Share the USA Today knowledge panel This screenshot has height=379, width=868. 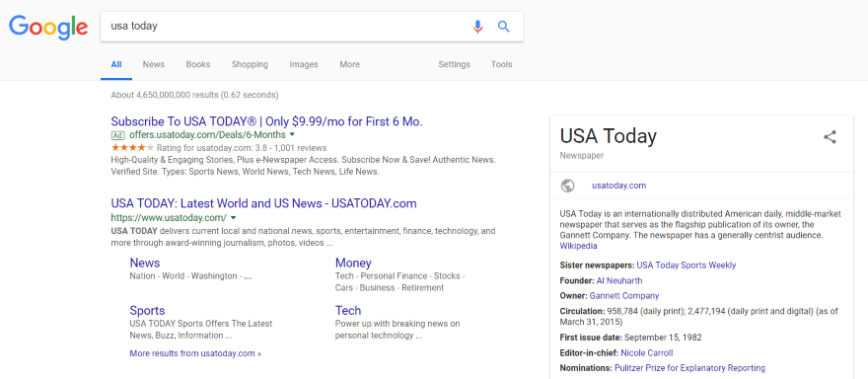[x=830, y=137]
